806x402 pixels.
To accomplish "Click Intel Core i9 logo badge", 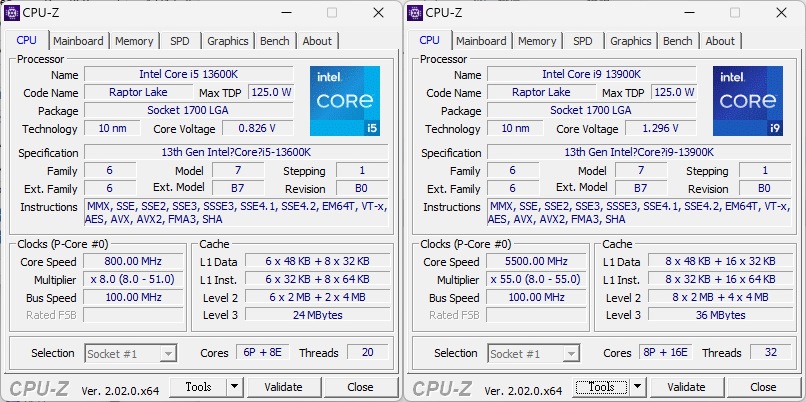I will (748, 101).
